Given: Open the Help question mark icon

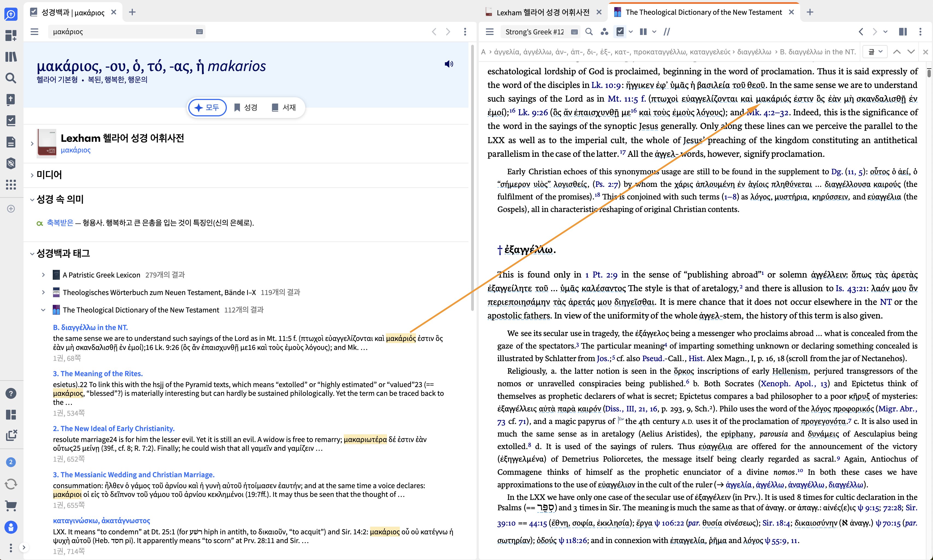Looking at the screenshot, I should 11,393.
